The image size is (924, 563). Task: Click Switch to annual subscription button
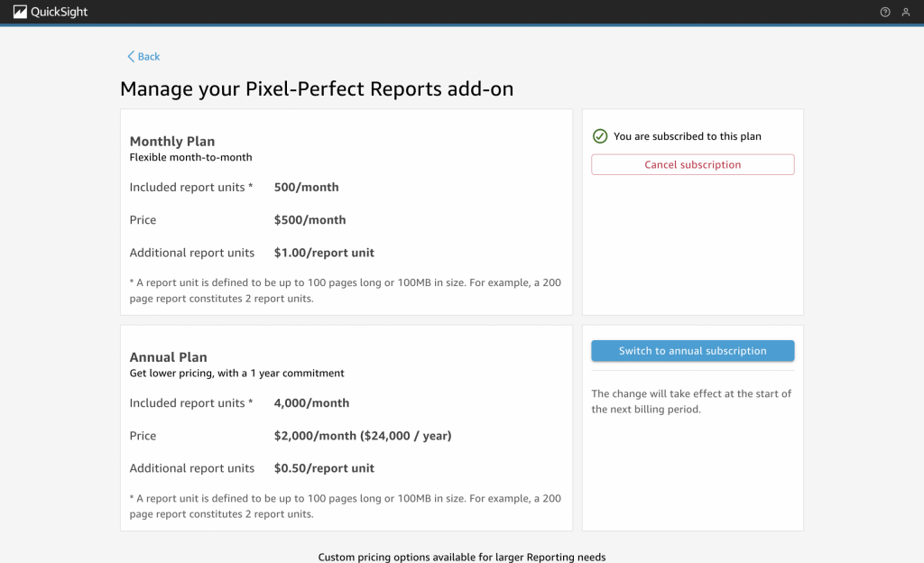[692, 351]
